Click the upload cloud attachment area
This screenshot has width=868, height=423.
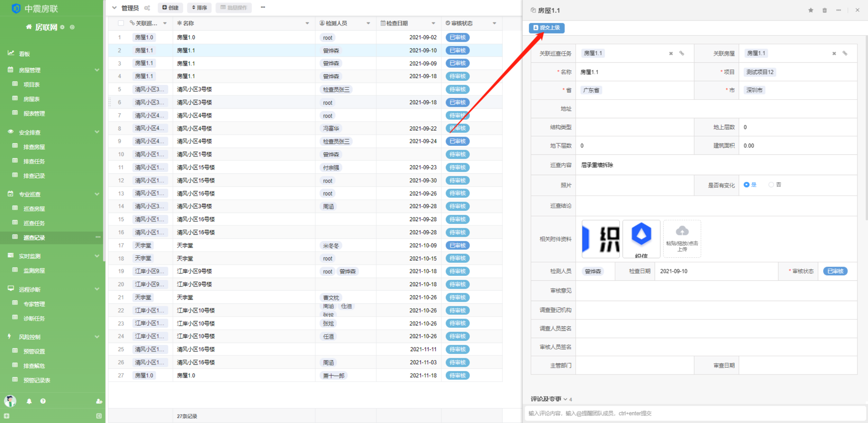tap(682, 239)
